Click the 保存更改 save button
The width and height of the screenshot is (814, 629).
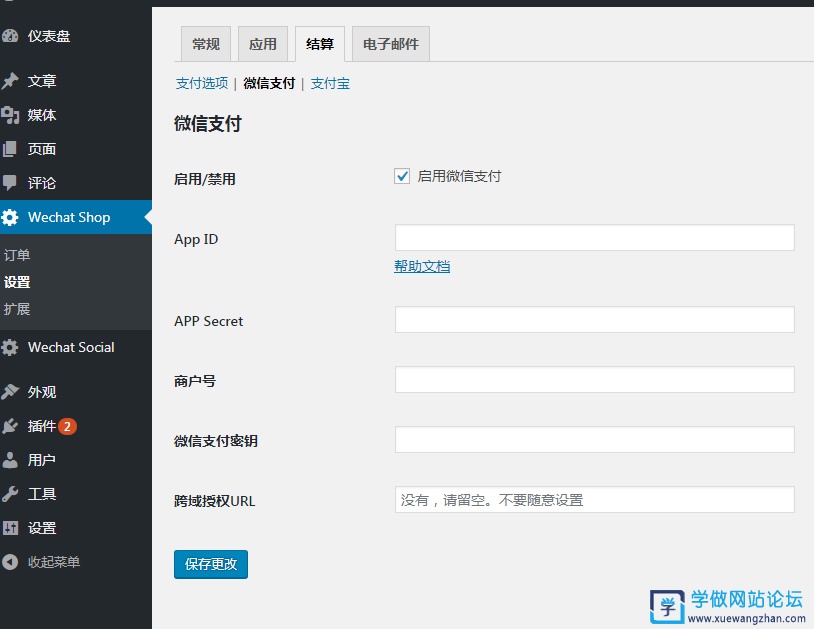pos(210,564)
